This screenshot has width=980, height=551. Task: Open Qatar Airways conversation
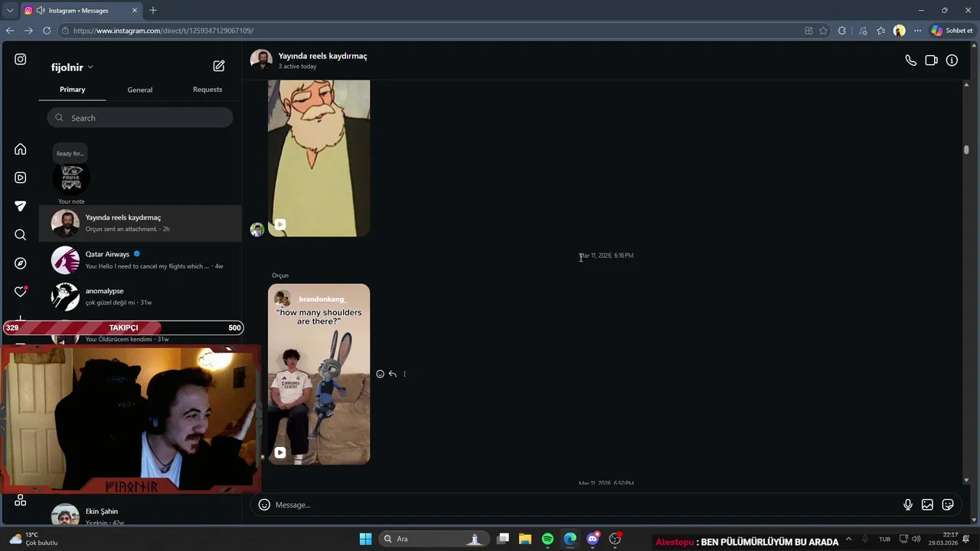point(140,260)
